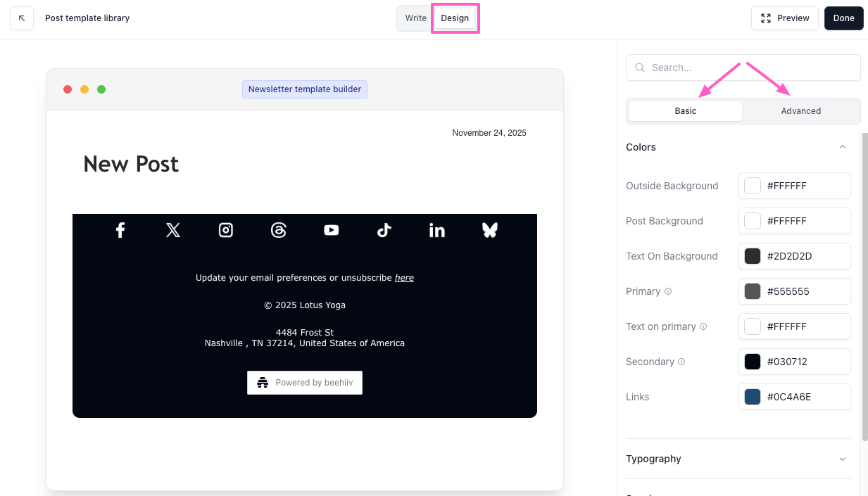
Task: Expand the Typography section
Action: coord(842,459)
